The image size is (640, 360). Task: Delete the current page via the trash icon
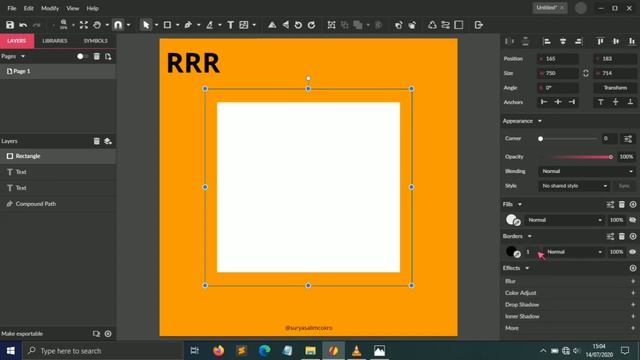(96, 56)
